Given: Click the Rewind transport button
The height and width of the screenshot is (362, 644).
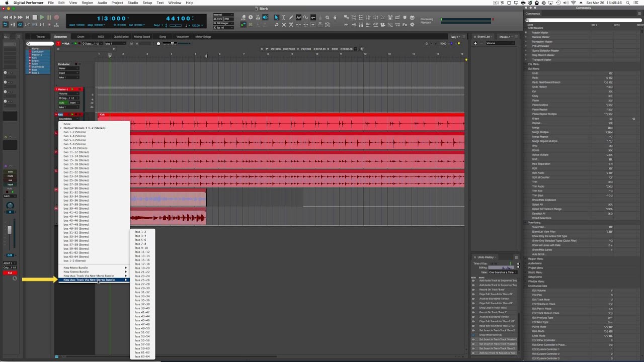Looking at the screenshot, I should [6, 17].
